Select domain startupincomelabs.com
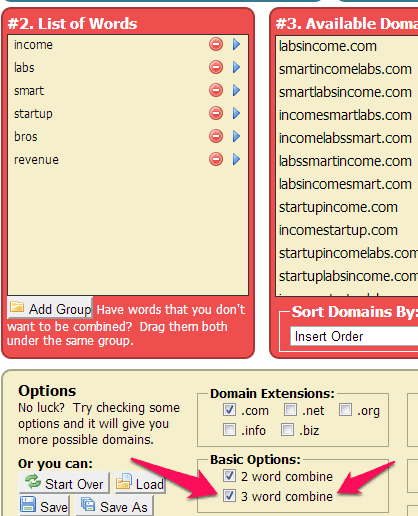 click(348, 253)
